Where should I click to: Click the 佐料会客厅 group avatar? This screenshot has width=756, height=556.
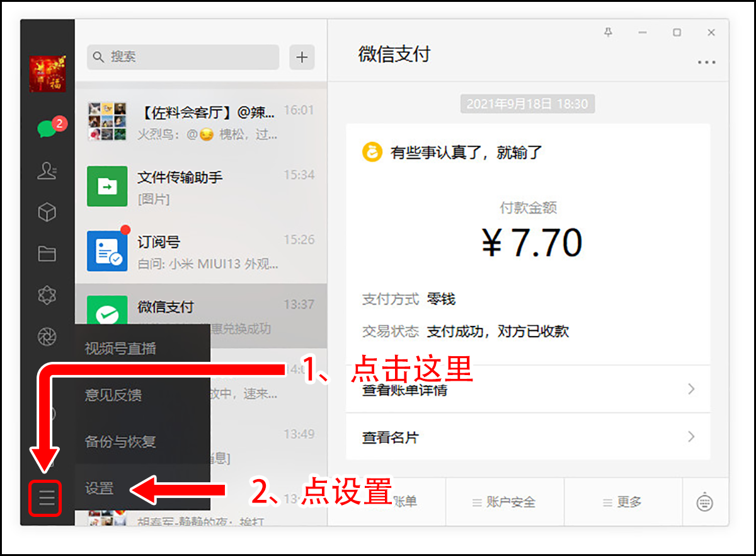[x=107, y=122]
